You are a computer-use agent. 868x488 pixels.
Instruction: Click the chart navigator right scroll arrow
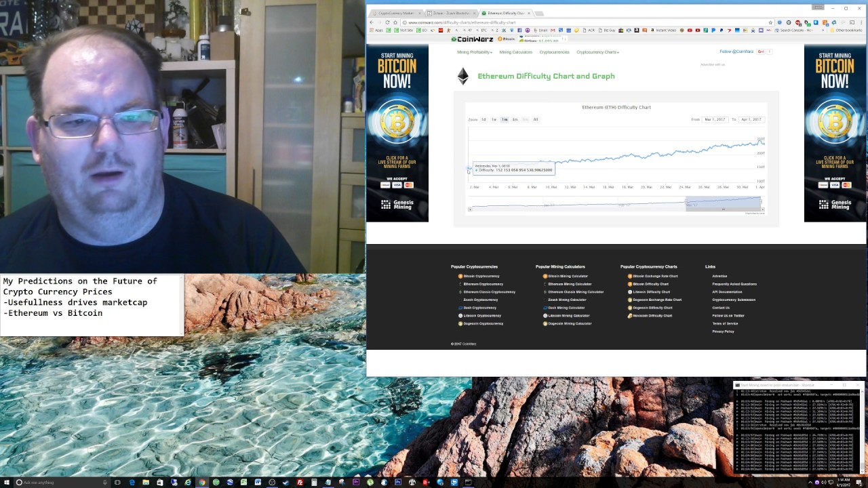[762, 209]
